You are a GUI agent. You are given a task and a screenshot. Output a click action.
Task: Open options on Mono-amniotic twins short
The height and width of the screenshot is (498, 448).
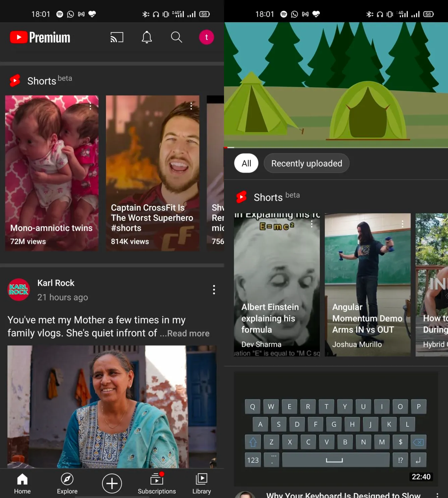90,106
